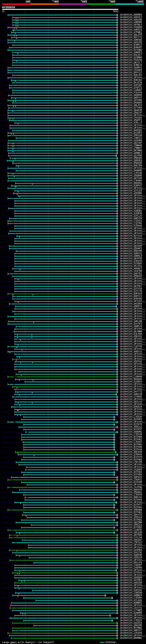Select the label UniRef100_A9NNC4
The width and height of the screenshot is (146, 644).
(x=131, y=595)
